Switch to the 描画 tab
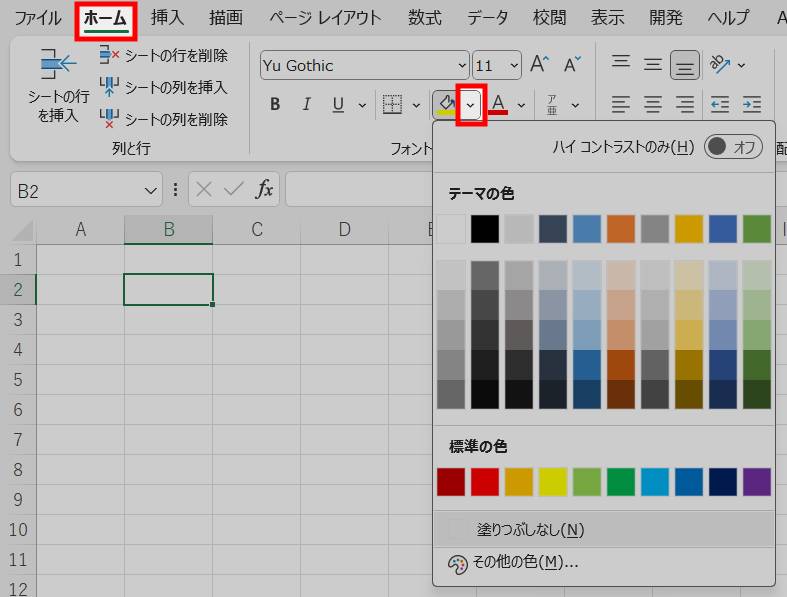The image size is (787, 597). (x=226, y=18)
